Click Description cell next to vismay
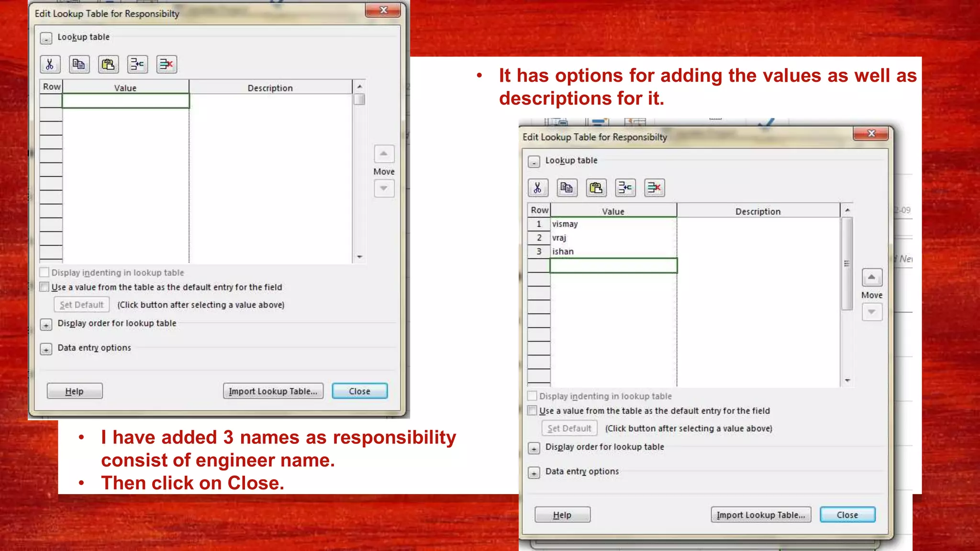The width and height of the screenshot is (980, 551). coord(758,224)
